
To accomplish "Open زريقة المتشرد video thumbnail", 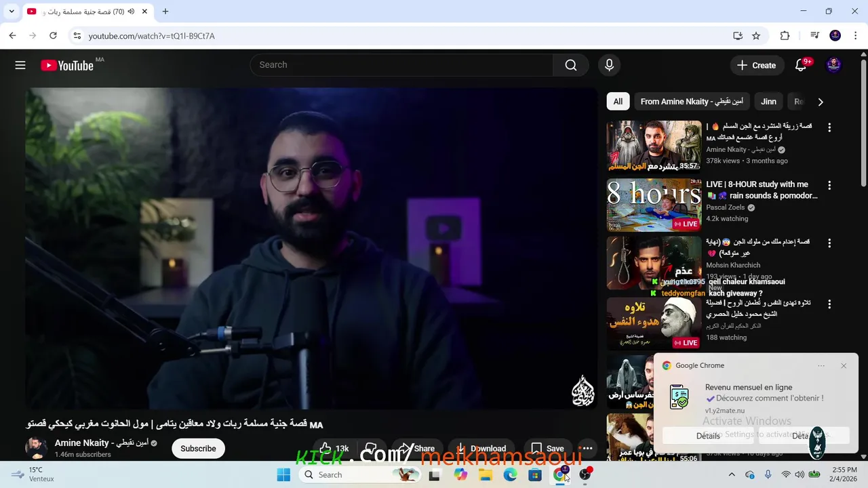I will (x=654, y=146).
